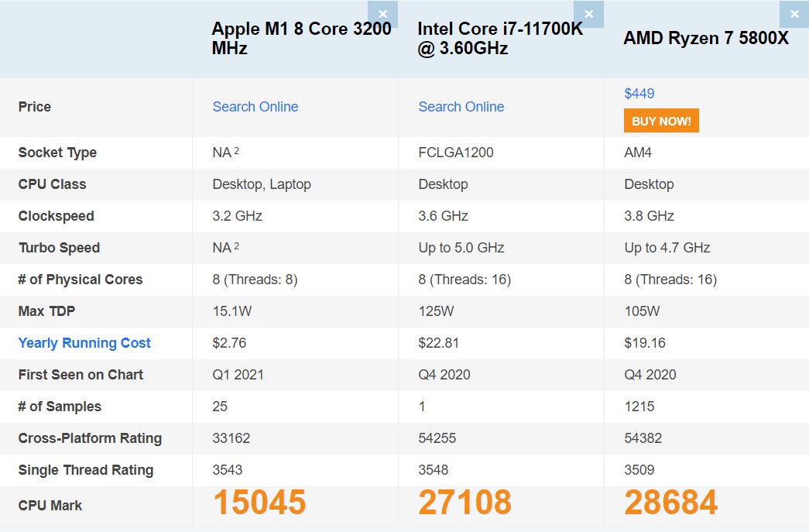Screen dimensions: 809x532
Task: Click the Apple M1 socket type NA value
Action: coord(225,153)
